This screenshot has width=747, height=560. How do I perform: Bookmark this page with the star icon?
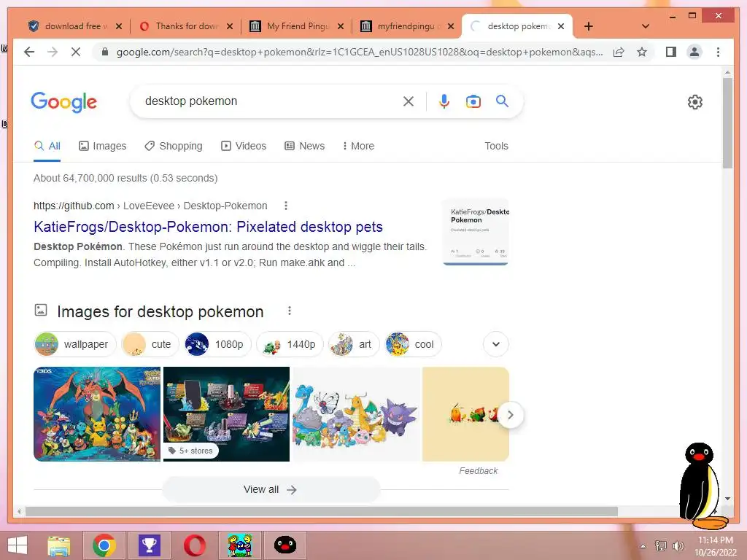coord(642,52)
